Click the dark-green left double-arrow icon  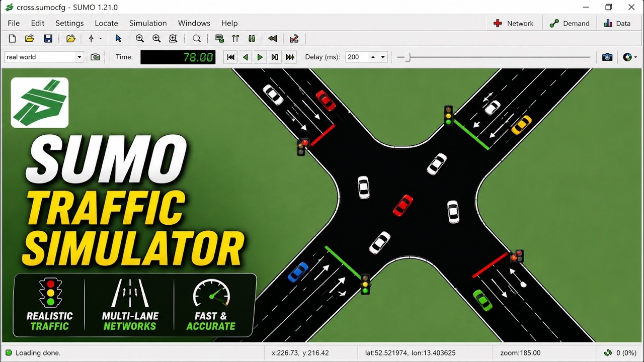pyautogui.click(x=273, y=38)
